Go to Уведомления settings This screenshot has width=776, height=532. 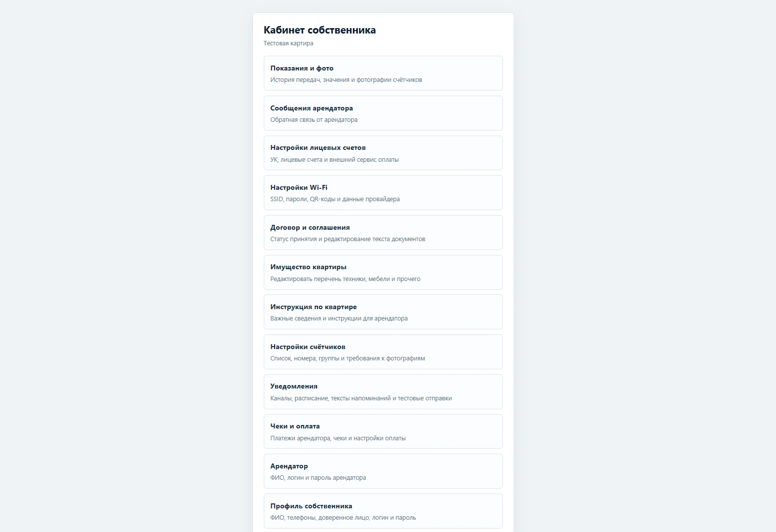[383, 391]
